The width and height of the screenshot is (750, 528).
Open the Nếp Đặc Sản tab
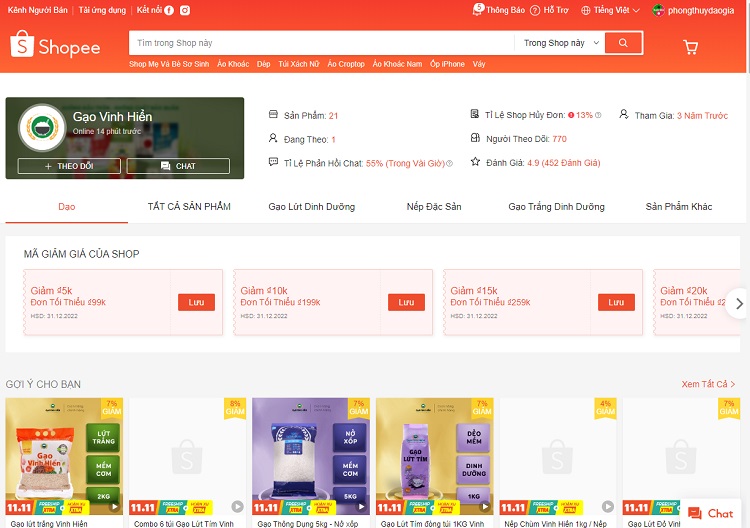coord(434,207)
